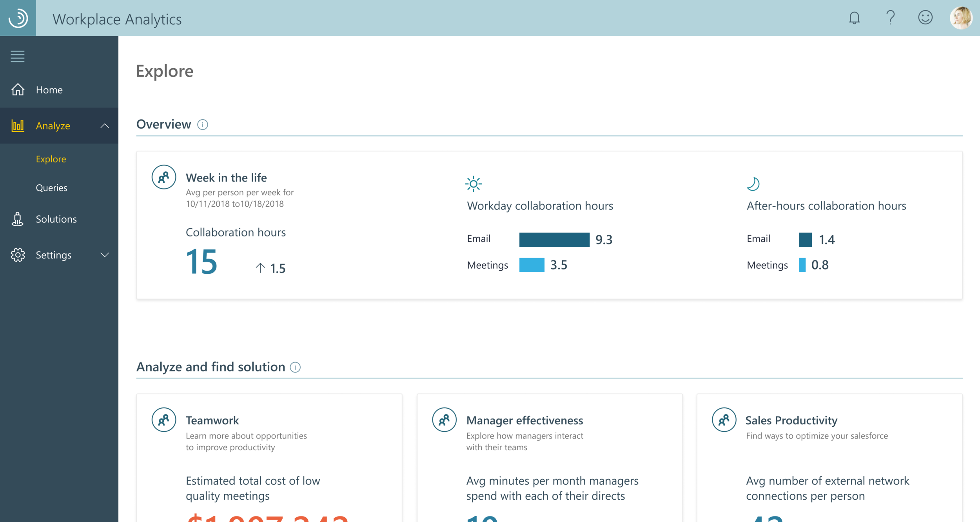Click the Home house icon
This screenshot has width=980, height=522.
(18, 90)
